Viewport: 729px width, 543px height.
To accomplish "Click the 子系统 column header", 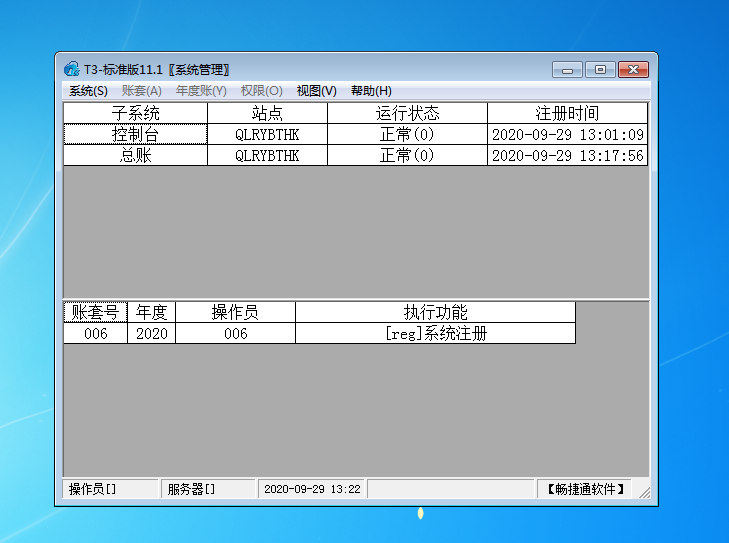I will [x=135, y=113].
